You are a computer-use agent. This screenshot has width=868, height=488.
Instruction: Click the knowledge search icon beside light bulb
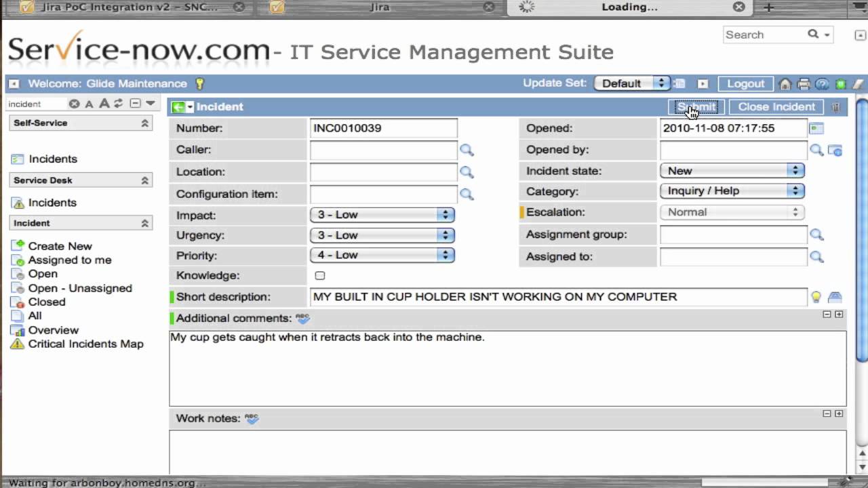[x=835, y=297]
